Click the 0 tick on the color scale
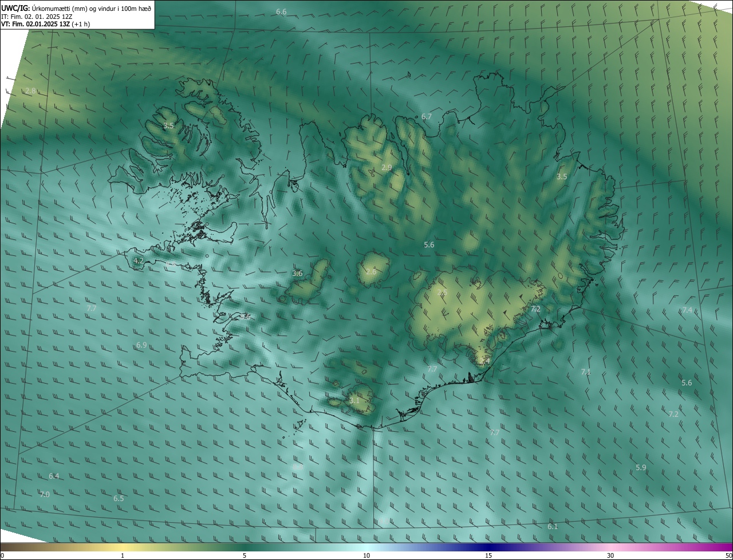733x560 pixels. click(2, 555)
